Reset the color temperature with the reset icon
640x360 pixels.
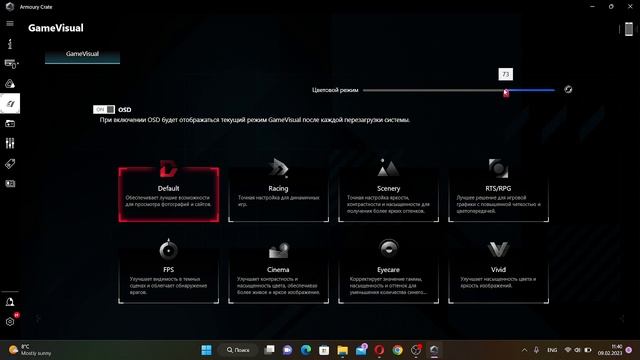pyautogui.click(x=568, y=89)
